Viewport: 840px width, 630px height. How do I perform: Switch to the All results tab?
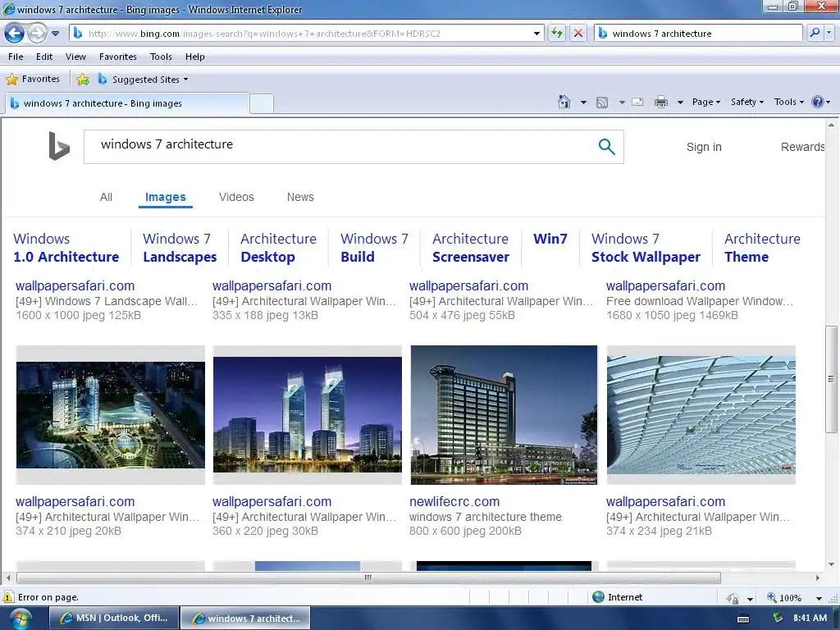point(106,197)
